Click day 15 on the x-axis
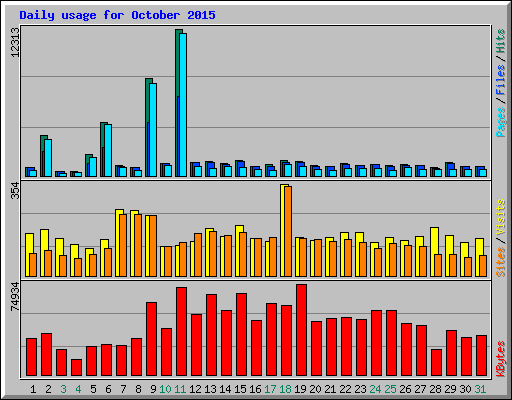The width and height of the screenshot is (512, 400). [x=240, y=389]
